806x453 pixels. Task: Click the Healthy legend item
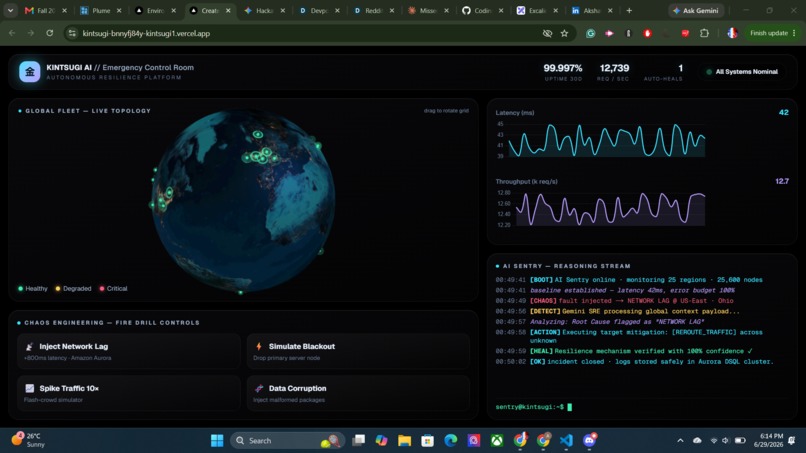click(33, 288)
